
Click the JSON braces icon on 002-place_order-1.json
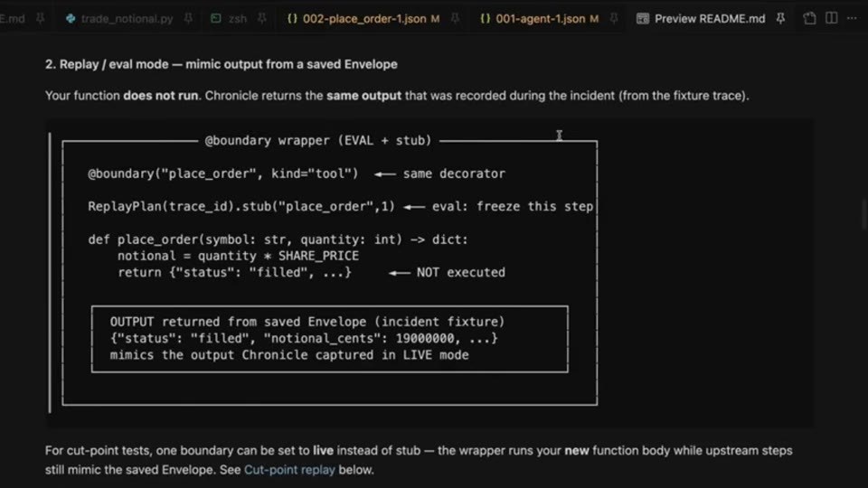point(292,19)
